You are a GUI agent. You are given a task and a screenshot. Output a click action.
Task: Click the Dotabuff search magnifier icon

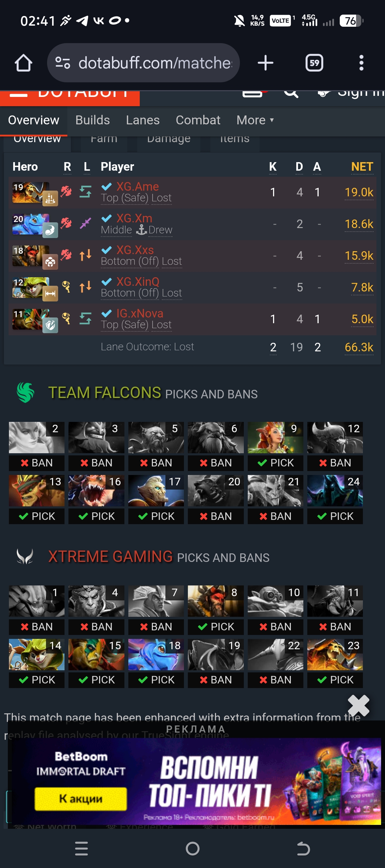291,93
